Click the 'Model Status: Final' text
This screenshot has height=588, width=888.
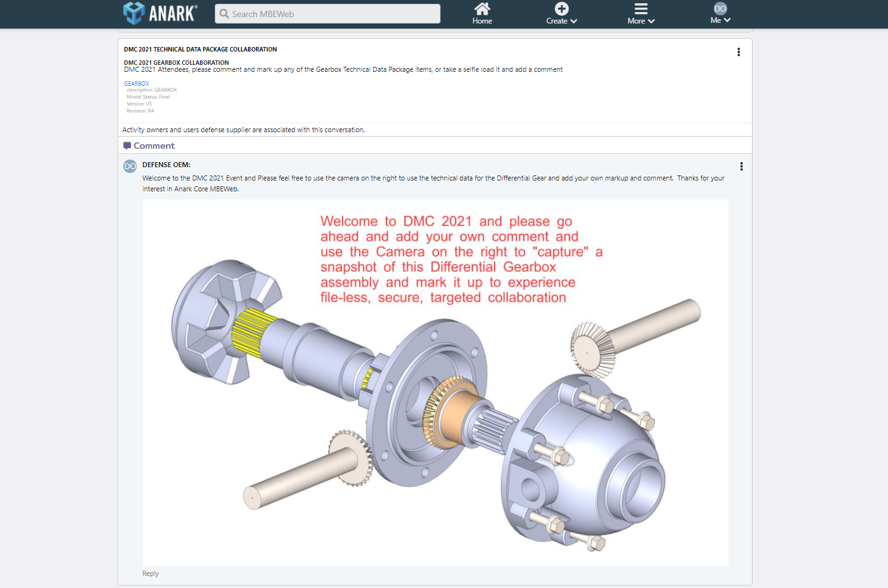click(148, 97)
